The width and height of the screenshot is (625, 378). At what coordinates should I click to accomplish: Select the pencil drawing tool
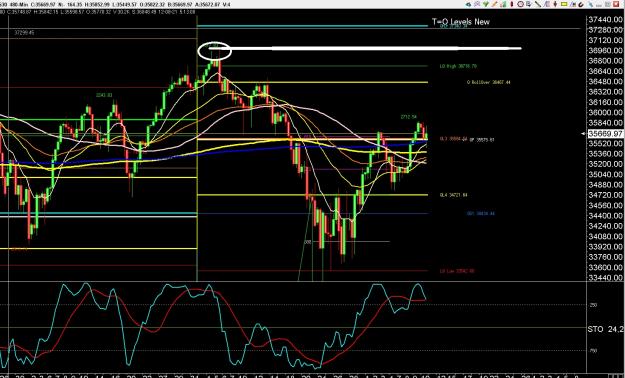[x=495, y=4]
